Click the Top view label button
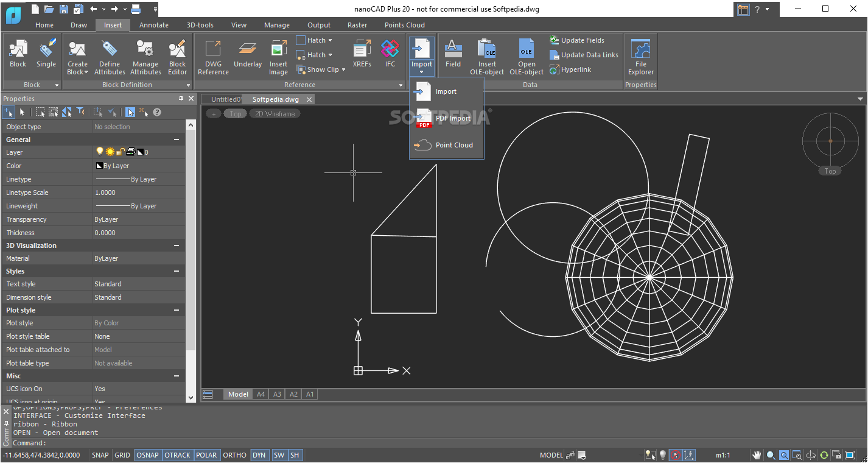This screenshot has width=868, height=463. (x=235, y=113)
